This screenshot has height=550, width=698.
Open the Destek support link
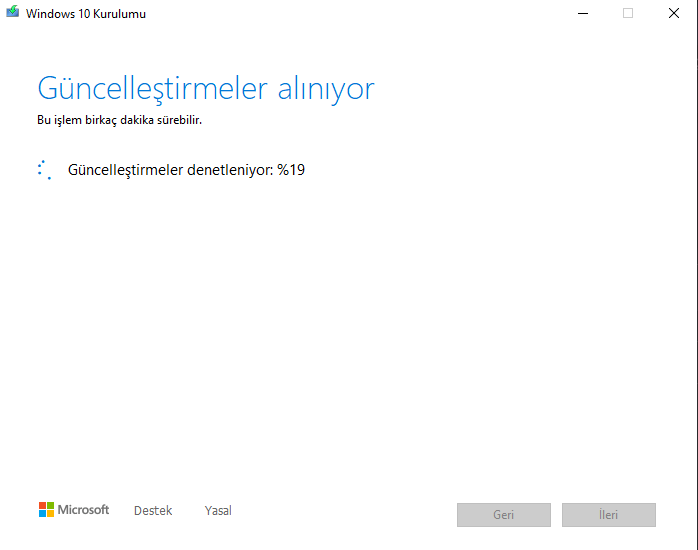click(153, 510)
